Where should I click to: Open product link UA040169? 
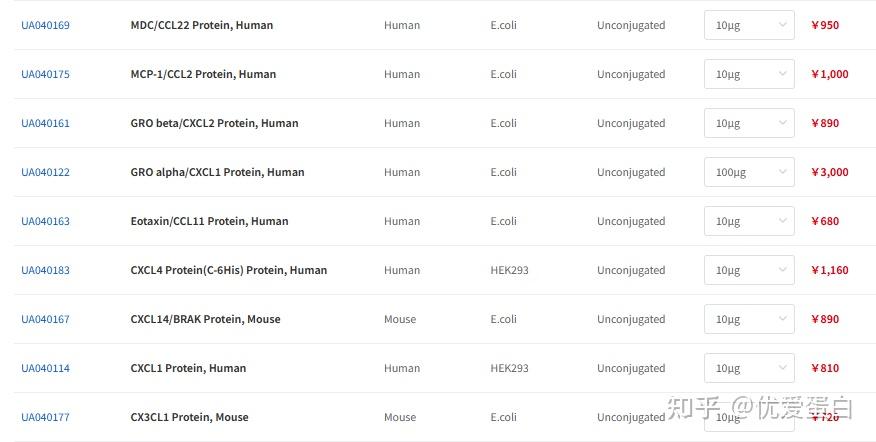tap(46, 25)
